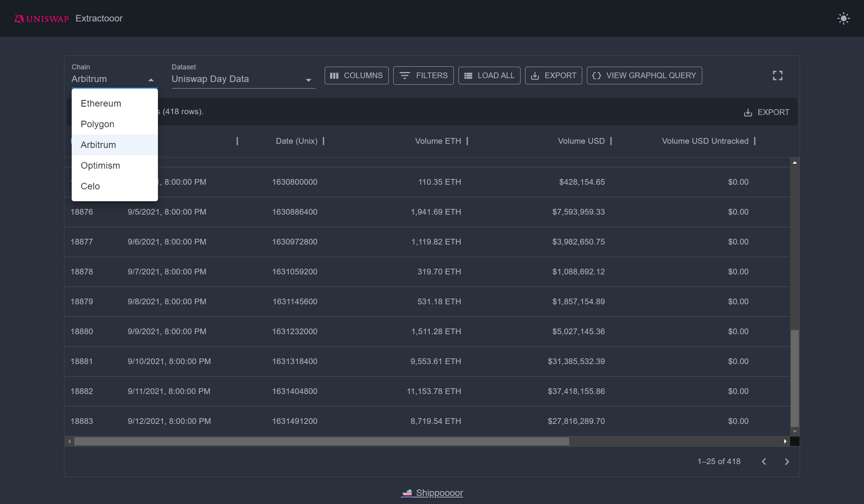Click the fullscreen expand icon top-right
This screenshot has height=504, width=864.
778,76
